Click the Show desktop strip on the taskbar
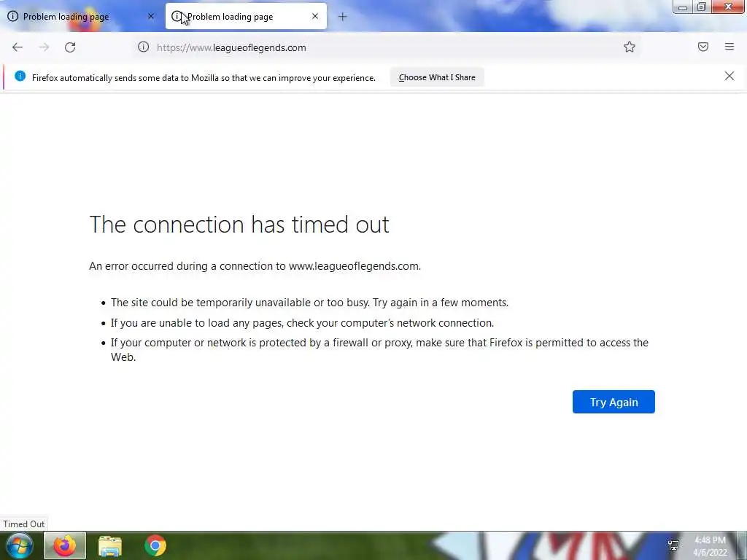 click(742, 545)
